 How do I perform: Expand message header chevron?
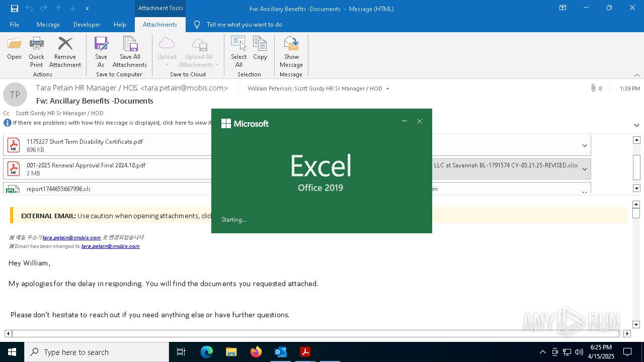[x=636, y=125]
